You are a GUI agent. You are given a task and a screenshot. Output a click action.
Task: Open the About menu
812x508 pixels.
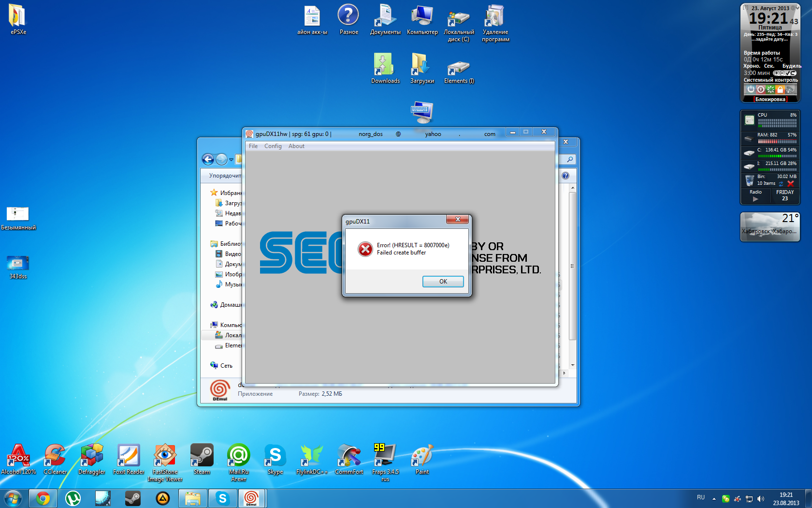(296, 146)
